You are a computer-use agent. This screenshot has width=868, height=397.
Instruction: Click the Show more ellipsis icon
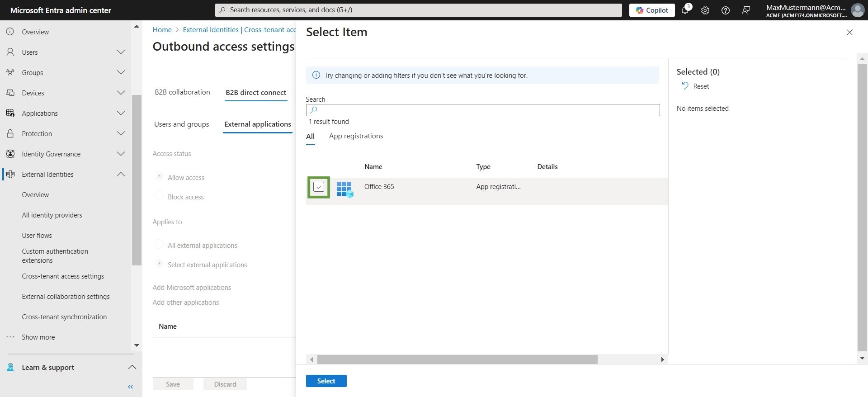pos(10,337)
